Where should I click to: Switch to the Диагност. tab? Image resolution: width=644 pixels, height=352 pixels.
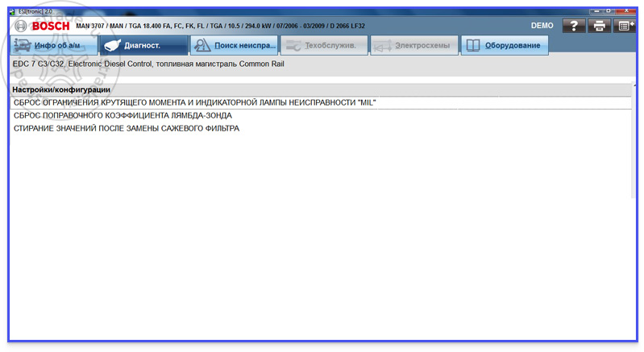[143, 45]
